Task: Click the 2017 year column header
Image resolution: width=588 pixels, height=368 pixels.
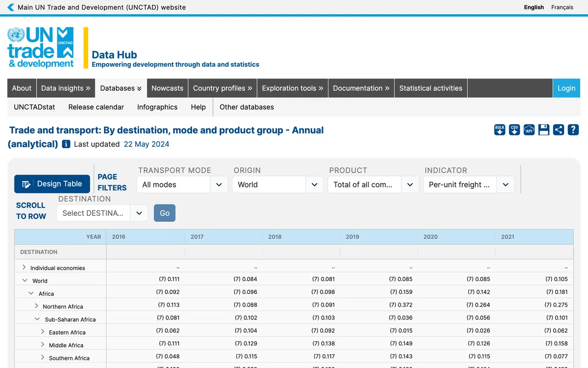Action: [197, 237]
